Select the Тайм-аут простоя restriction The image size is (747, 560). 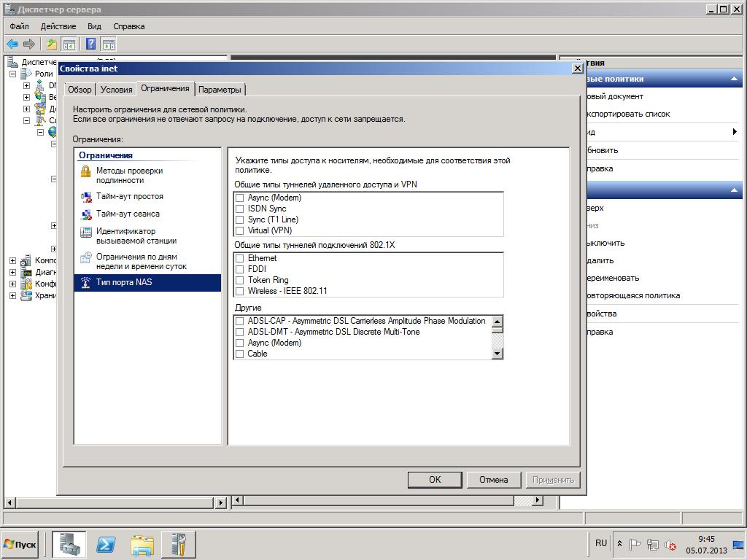coord(129,197)
